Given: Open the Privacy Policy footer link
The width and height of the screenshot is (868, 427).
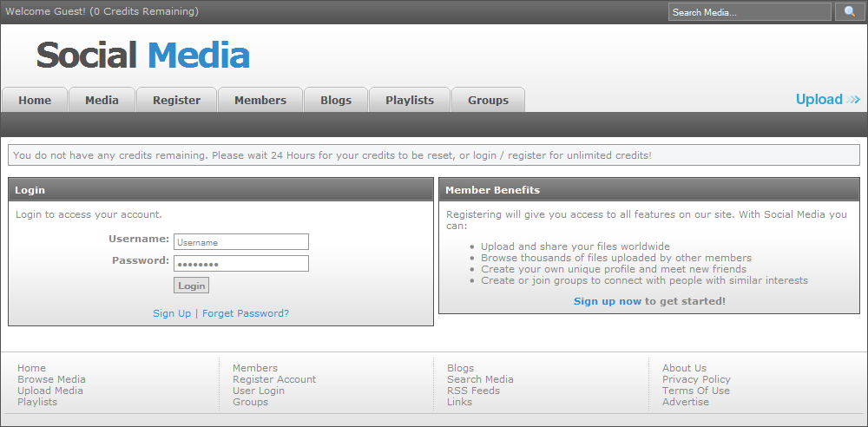Looking at the screenshot, I should click(x=696, y=379).
